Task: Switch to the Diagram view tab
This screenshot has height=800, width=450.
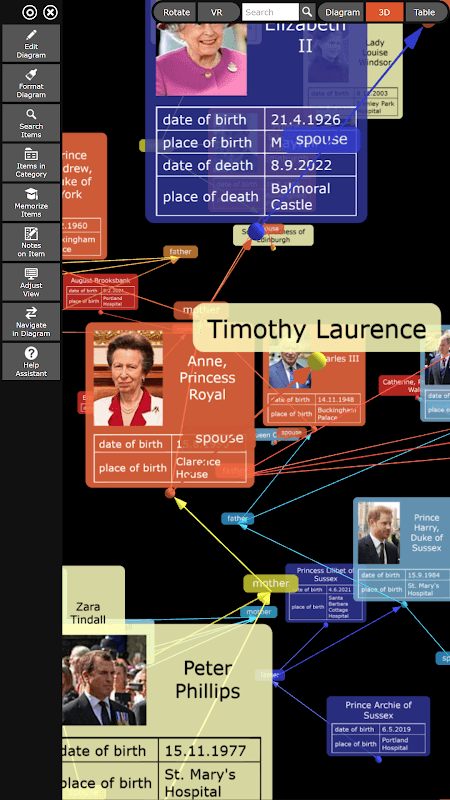Action: click(x=342, y=12)
